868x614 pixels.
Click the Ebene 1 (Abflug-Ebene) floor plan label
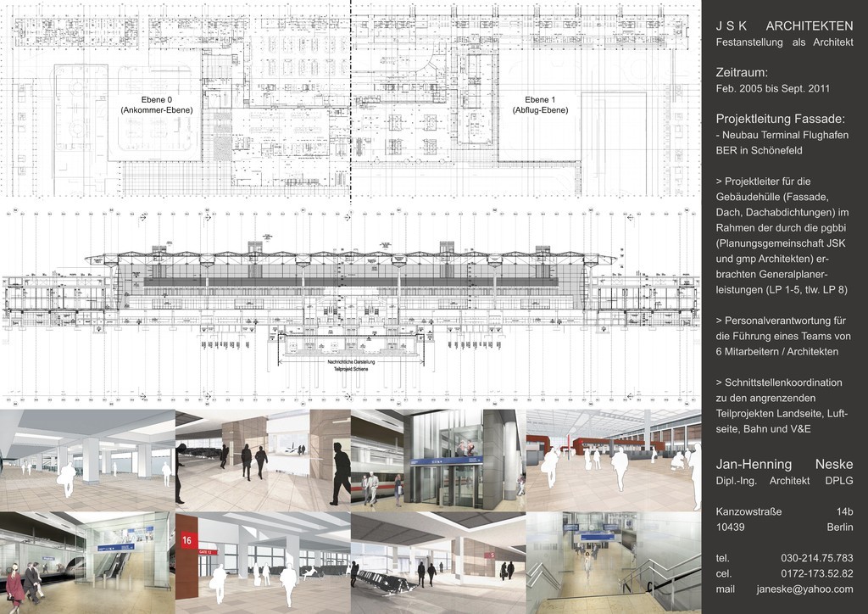click(x=540, y=104)
